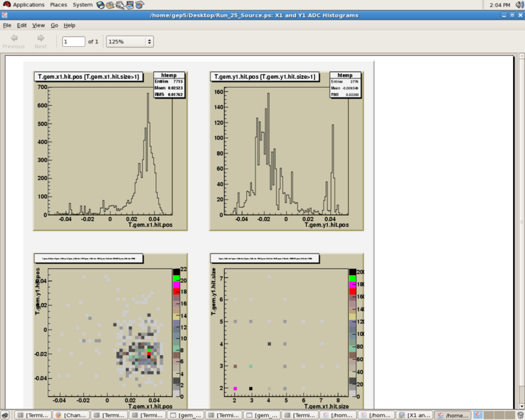This screenshot has width=525, height=420.
Task: Open the Go menu
Action: pyautogui.click(x=54, y=25)
